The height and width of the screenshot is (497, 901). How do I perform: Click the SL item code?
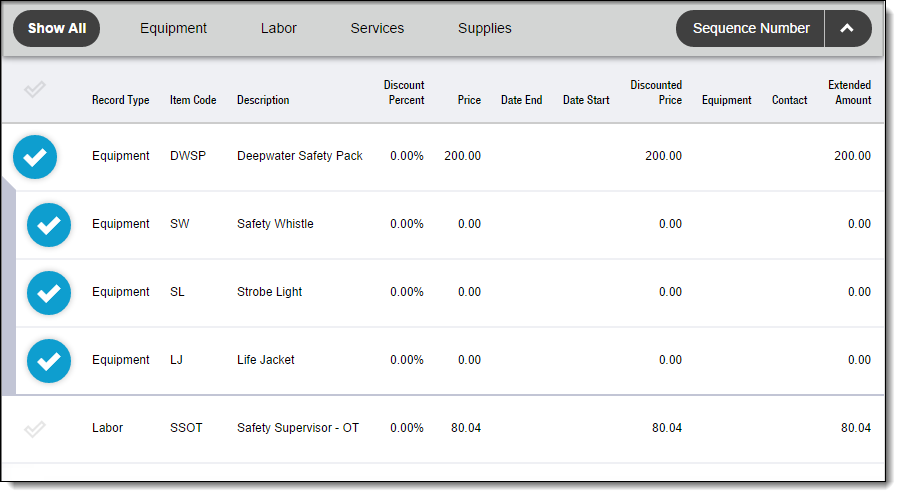(177, 292)
